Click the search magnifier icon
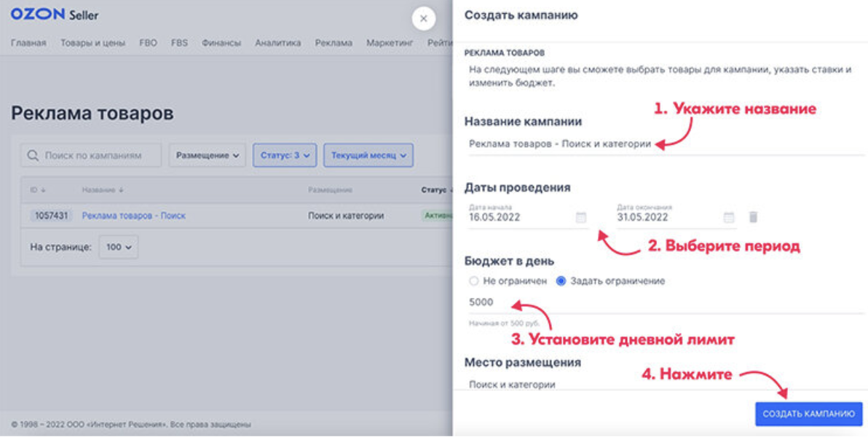The width and height of the screenshot is (868, 437). click(x=33, y=155)
